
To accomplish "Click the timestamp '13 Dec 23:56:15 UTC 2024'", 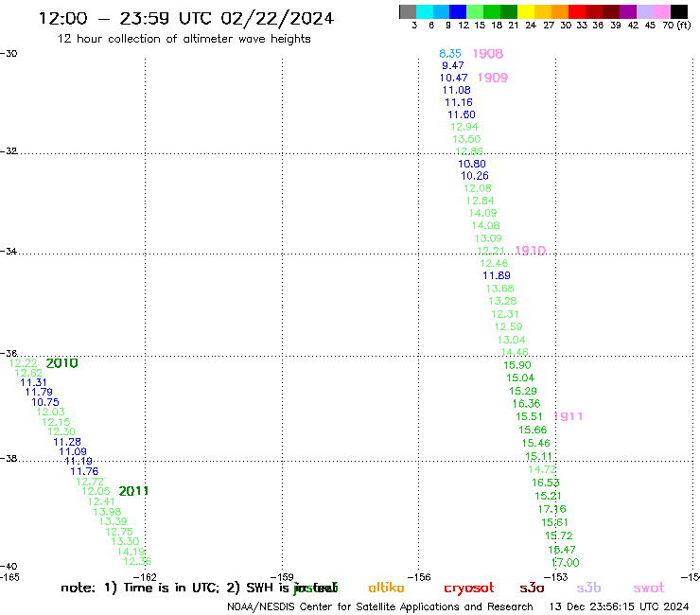I will pyautogui.click(x=620, y=606).
